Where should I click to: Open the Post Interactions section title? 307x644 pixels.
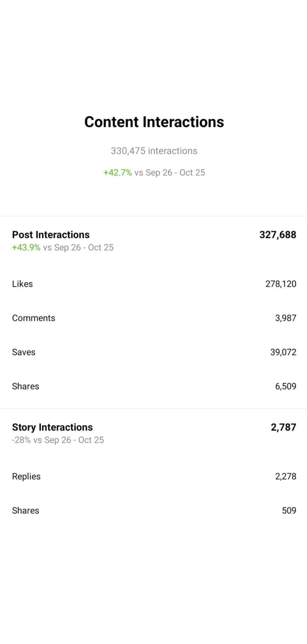[x=51, y=235]
